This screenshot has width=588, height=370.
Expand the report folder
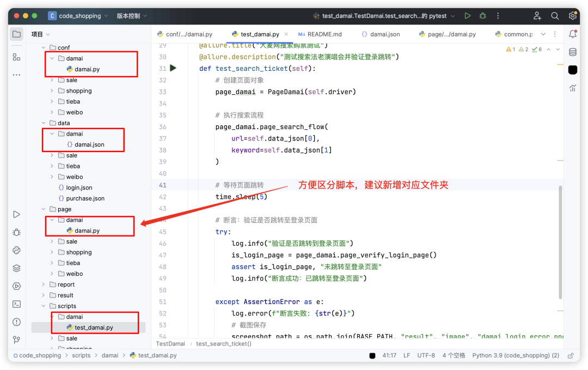click(44, 284)
